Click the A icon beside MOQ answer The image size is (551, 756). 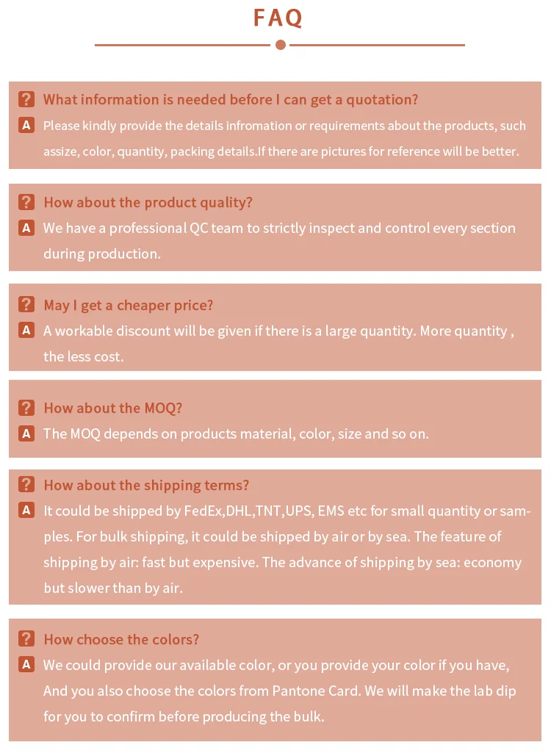click(26, 433)
